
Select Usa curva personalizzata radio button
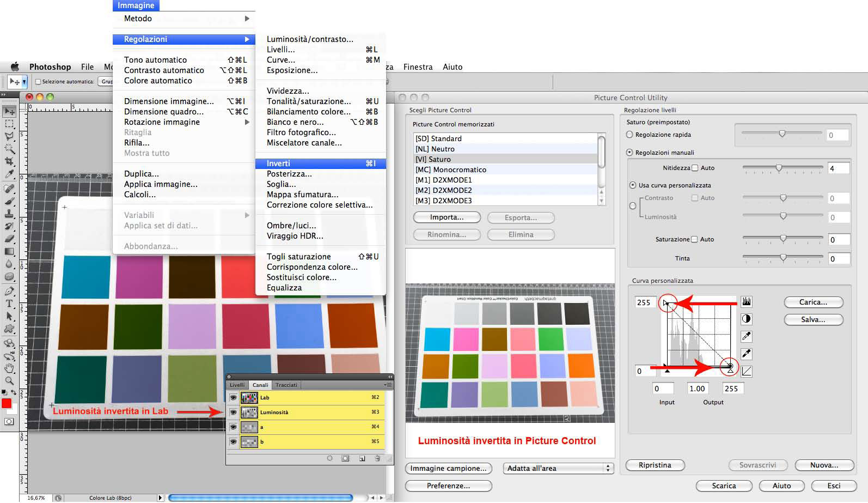(x=633, y=185)
